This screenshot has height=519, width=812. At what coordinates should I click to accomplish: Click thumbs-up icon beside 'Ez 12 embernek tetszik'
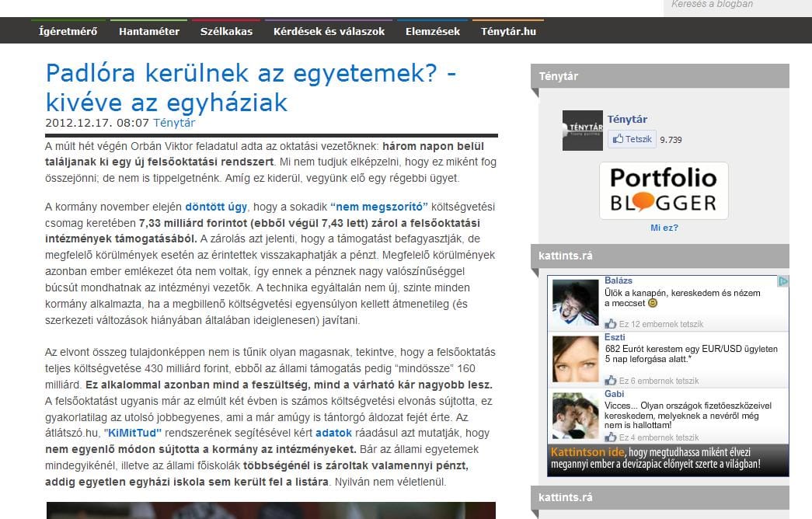click(611, 324)
